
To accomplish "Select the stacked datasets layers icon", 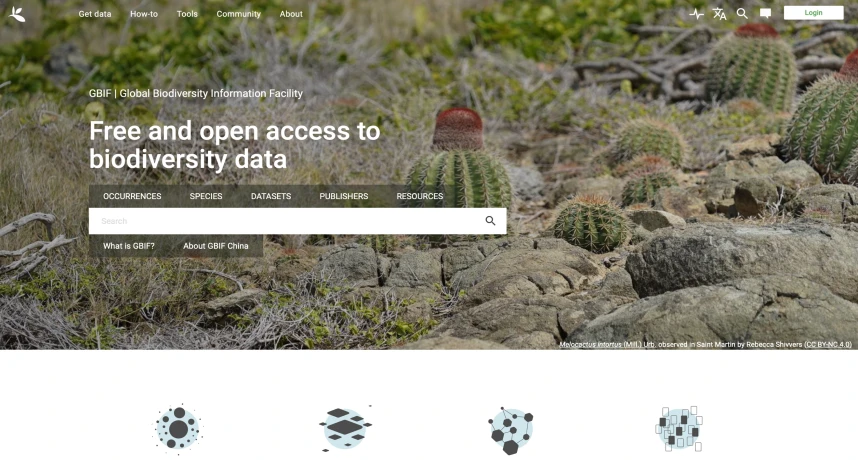I will [345, 428].
